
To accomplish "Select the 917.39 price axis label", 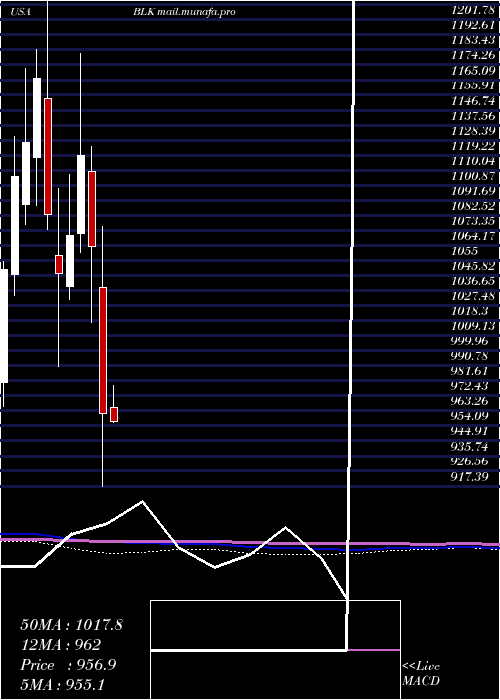I will click(470, 477).
